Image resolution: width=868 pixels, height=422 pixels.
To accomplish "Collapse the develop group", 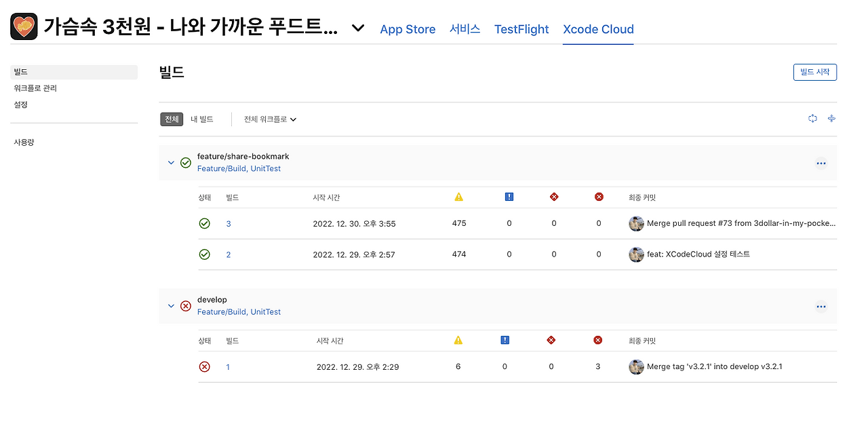I will click(x=171, y=306).
